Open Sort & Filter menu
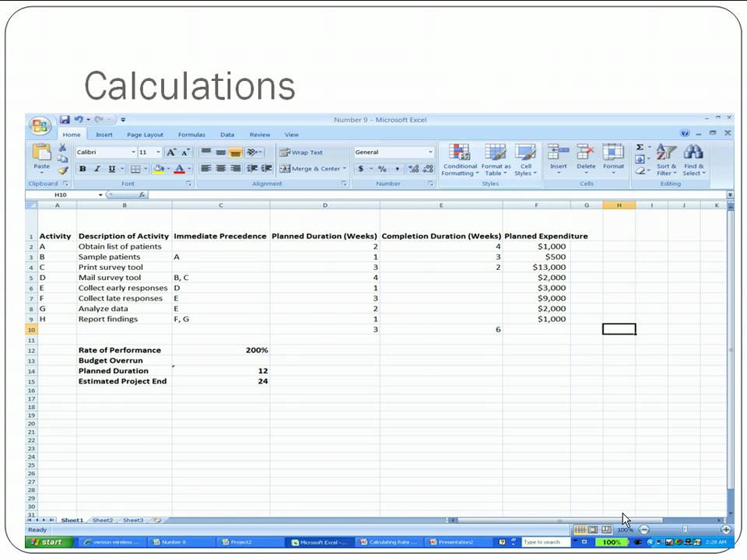Viewport: 747px width, 560px height. (x=666, y=160)
